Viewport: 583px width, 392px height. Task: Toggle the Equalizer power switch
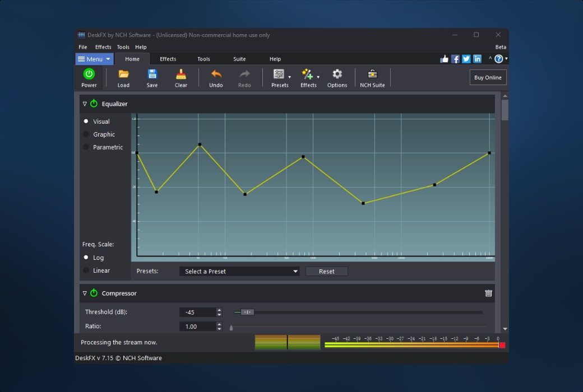coord(94,104)
